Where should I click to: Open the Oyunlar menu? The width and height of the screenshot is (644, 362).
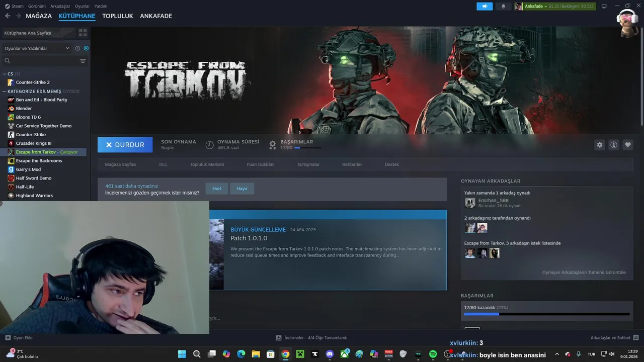pos(83,6)
